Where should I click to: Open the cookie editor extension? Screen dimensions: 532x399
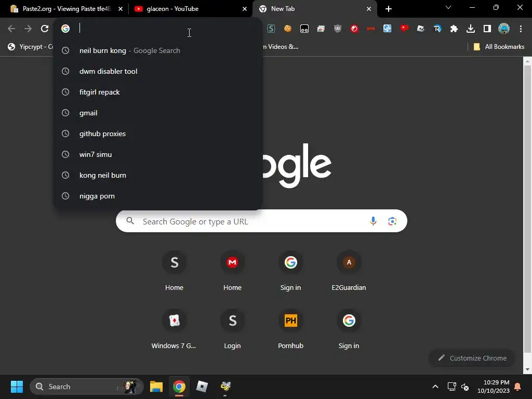tap(288, 29)
